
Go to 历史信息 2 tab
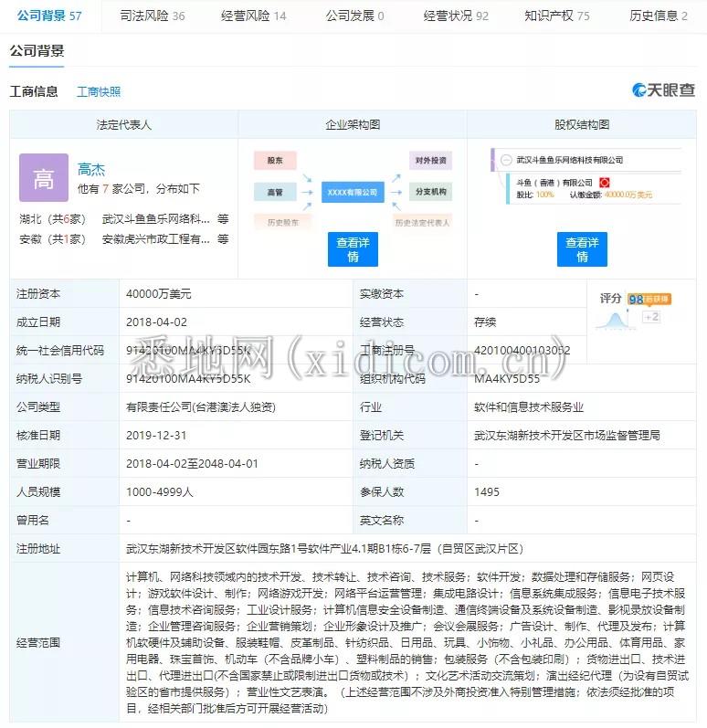(x=659, y=16)
